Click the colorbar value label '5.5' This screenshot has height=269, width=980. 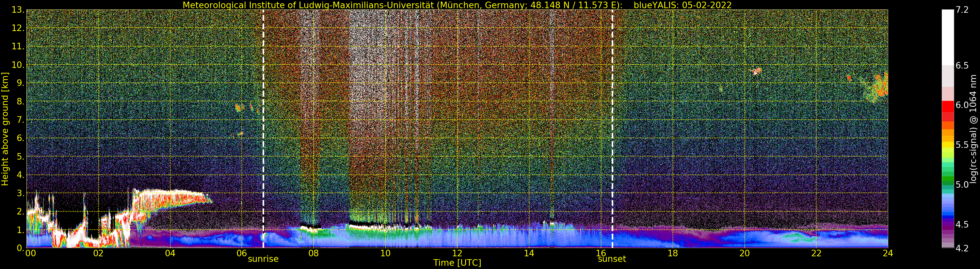click(962, 145)
